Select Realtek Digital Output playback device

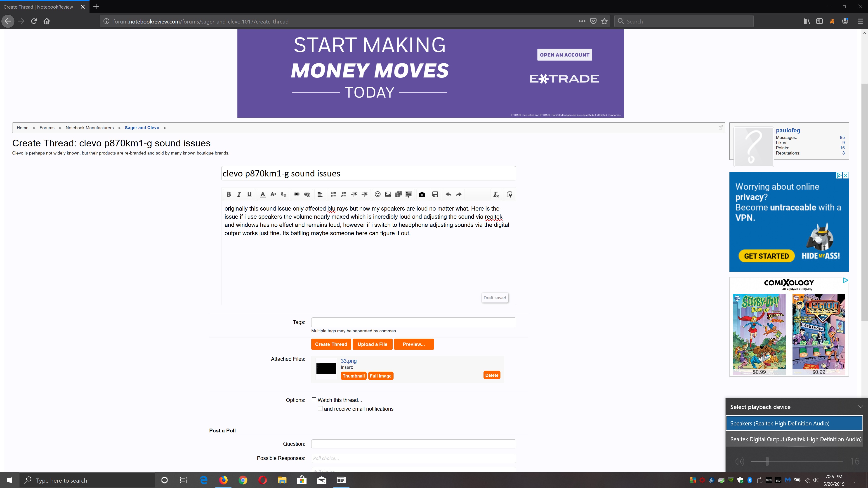coord(794,439)
